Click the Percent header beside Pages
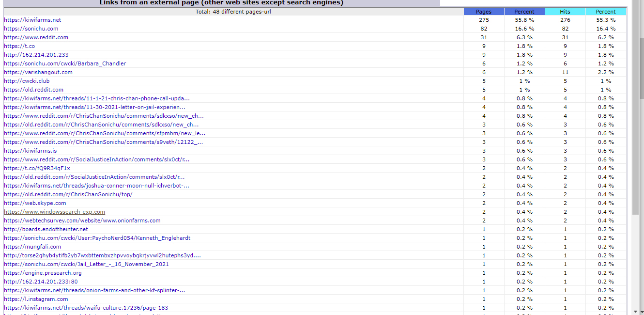Image resolution: width=644 pixels, height=315 pixels. [x=524, y=12]
